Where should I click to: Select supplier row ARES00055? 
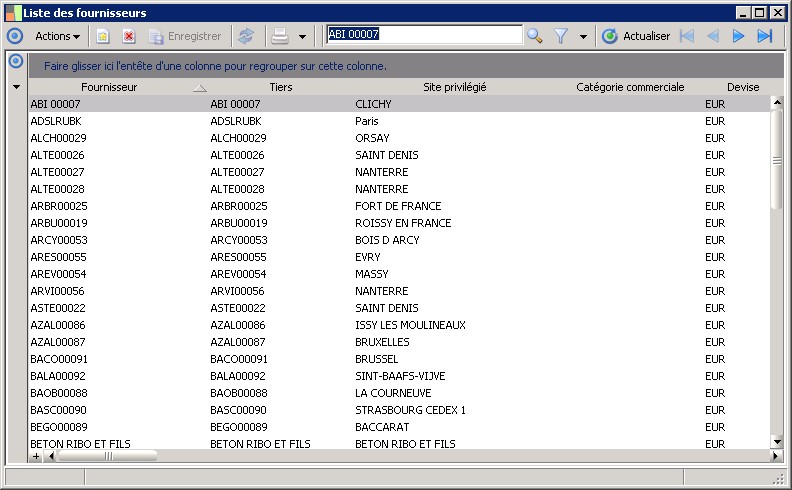pos(400,257)
